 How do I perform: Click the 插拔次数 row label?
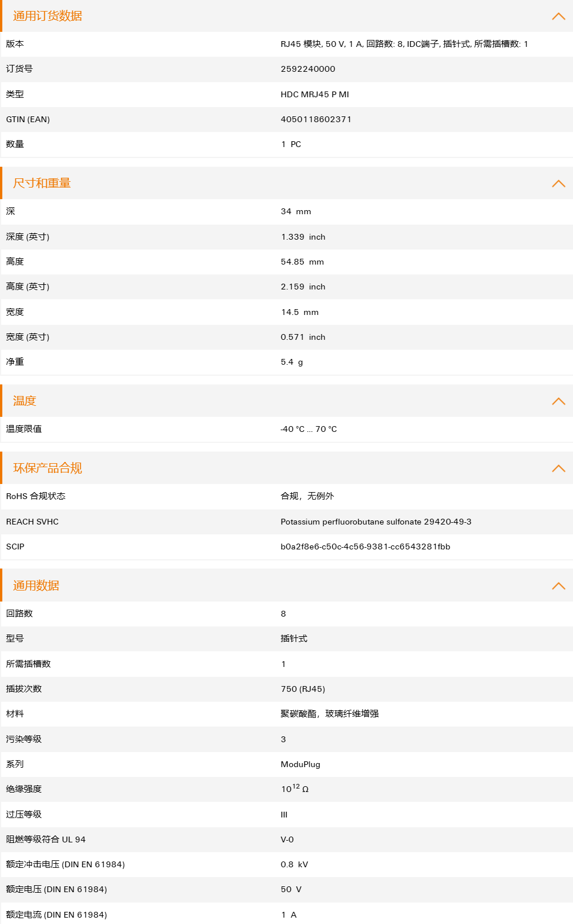pyautogui.click(x=24, y=689)
